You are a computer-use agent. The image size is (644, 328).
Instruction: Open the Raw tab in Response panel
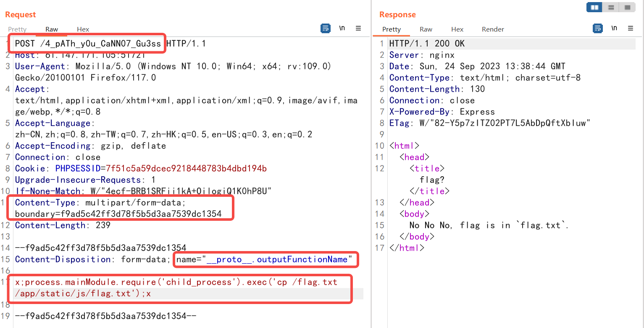click(426, 29)
